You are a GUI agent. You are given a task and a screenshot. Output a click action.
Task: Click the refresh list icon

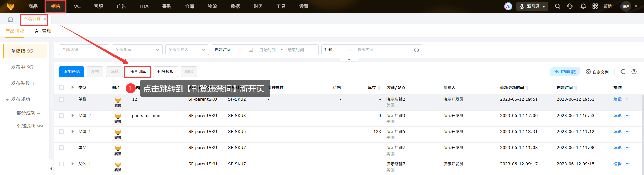(x=623, y=72)
